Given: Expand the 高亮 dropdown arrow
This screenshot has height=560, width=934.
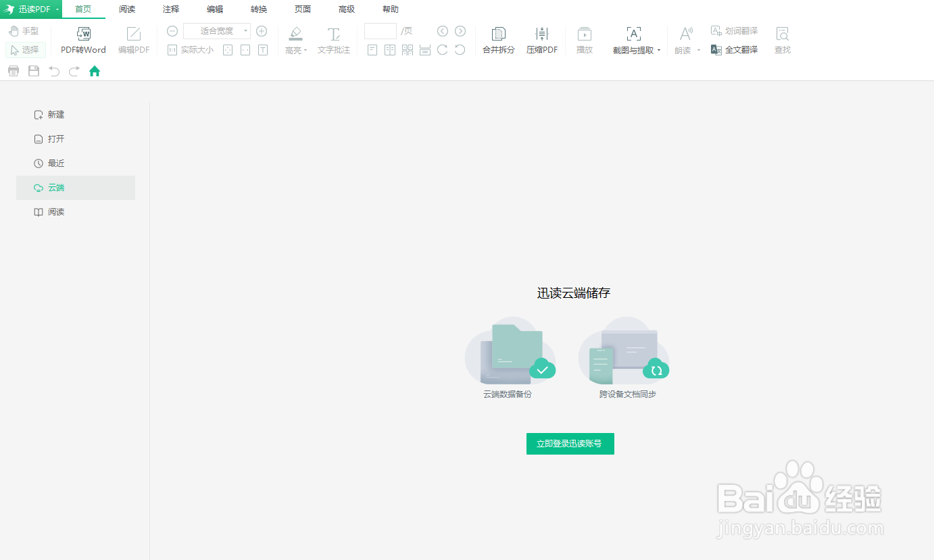Looking at the screenshot, I should click(305, 51).
